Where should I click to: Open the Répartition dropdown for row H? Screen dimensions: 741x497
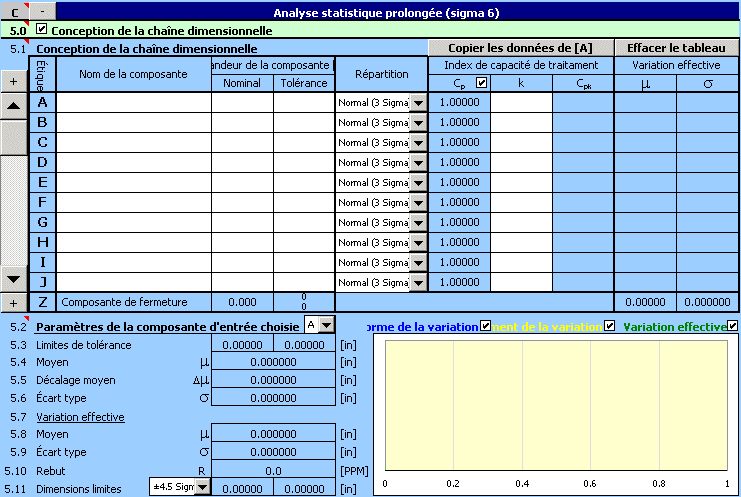418,243
